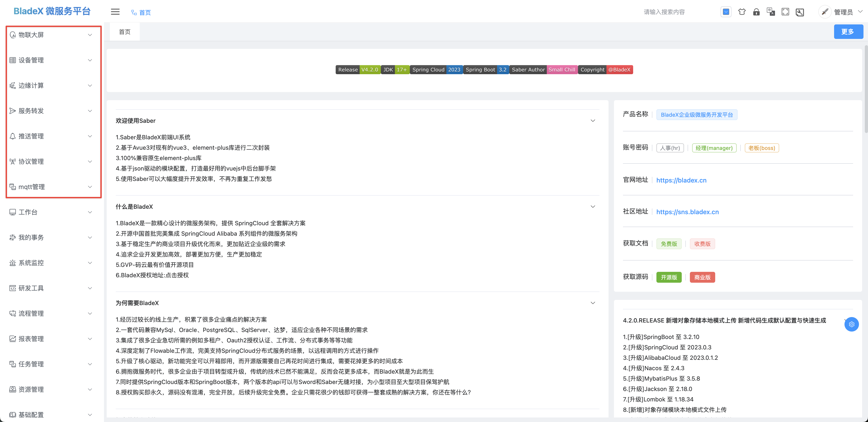Click the 系统监控 menu icon
The image size is (868, 422).
[12, 263]
